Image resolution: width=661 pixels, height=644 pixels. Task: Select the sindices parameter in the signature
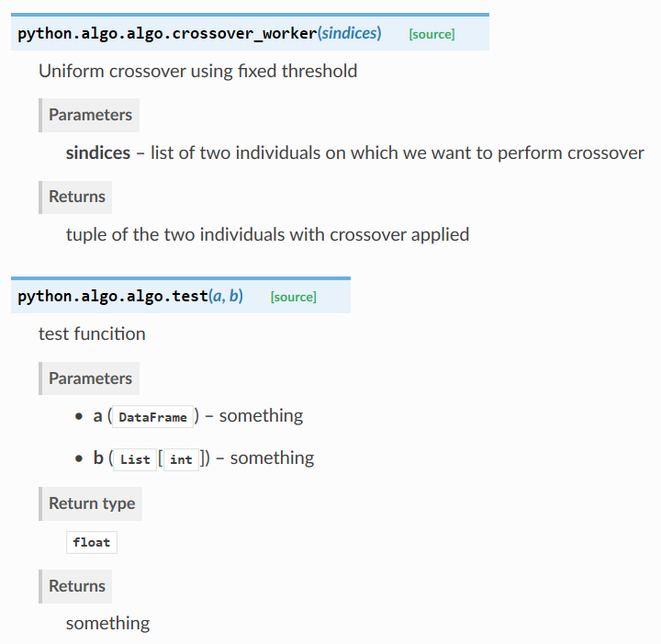tap(350, 33)
